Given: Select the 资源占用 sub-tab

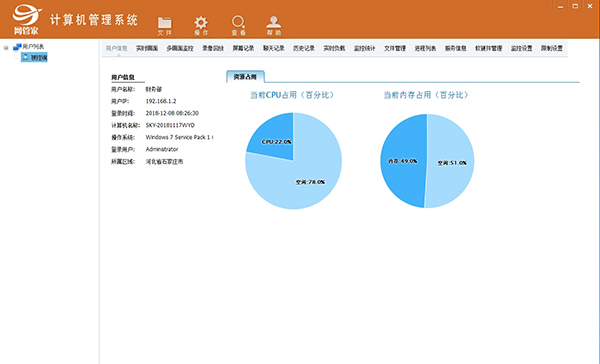Looking at the screenshot, I should pos(245,77).
